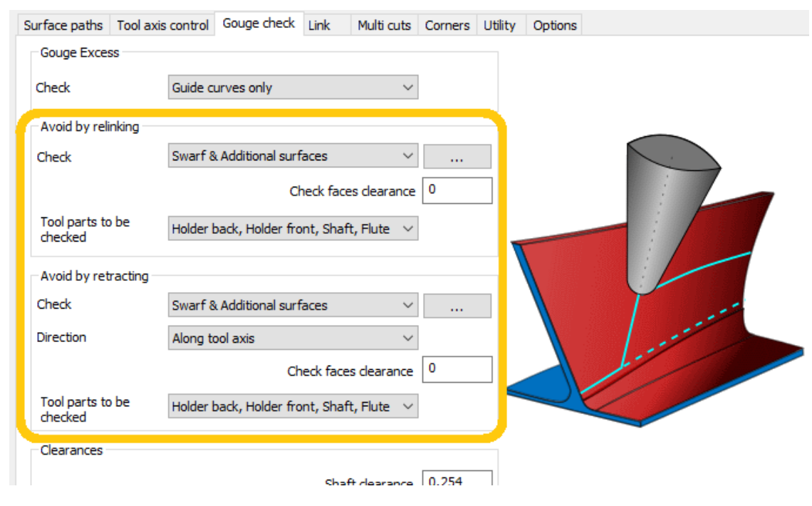Select the Options tab
Image resolution: width=812 pixels, height=506 pixels.
(555, 26)
